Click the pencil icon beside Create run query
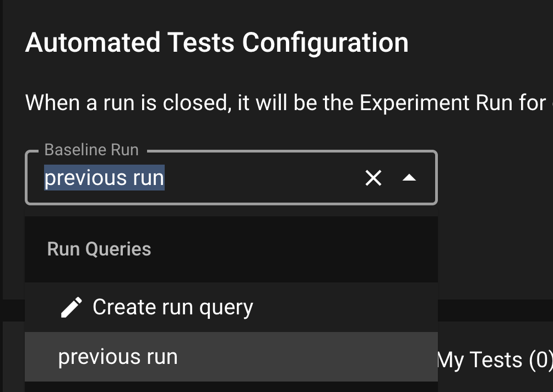The width and height of the screenshot is (553, 392). pyautogui.click(x=72, y=307)
